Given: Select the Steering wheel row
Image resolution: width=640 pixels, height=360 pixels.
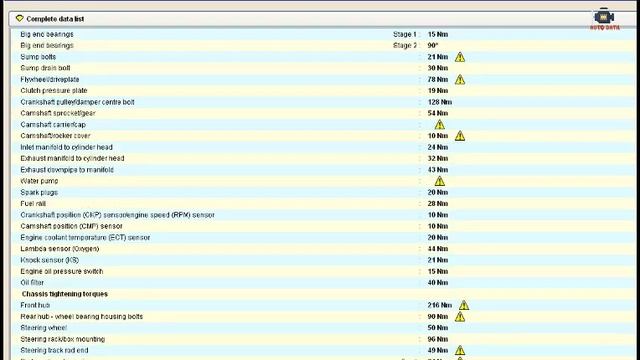Looking at the screenshot, I should [x=323, y=328].
